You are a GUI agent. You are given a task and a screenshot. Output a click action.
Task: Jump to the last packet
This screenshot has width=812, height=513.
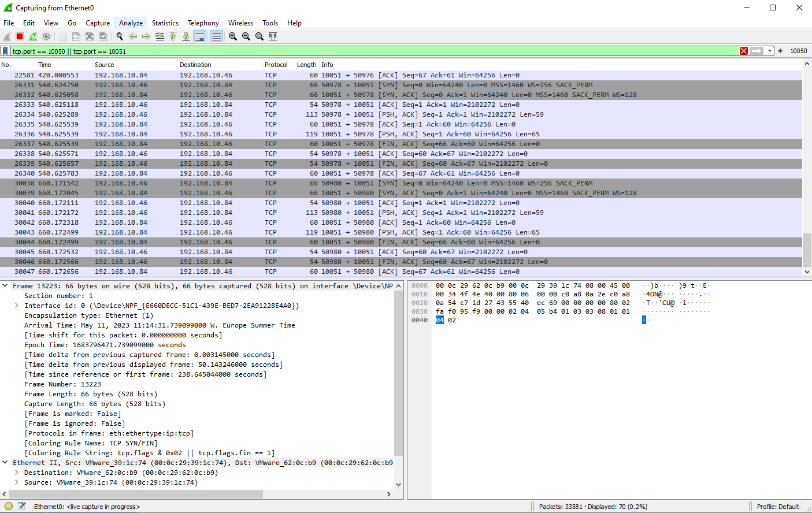coord(186,36)
